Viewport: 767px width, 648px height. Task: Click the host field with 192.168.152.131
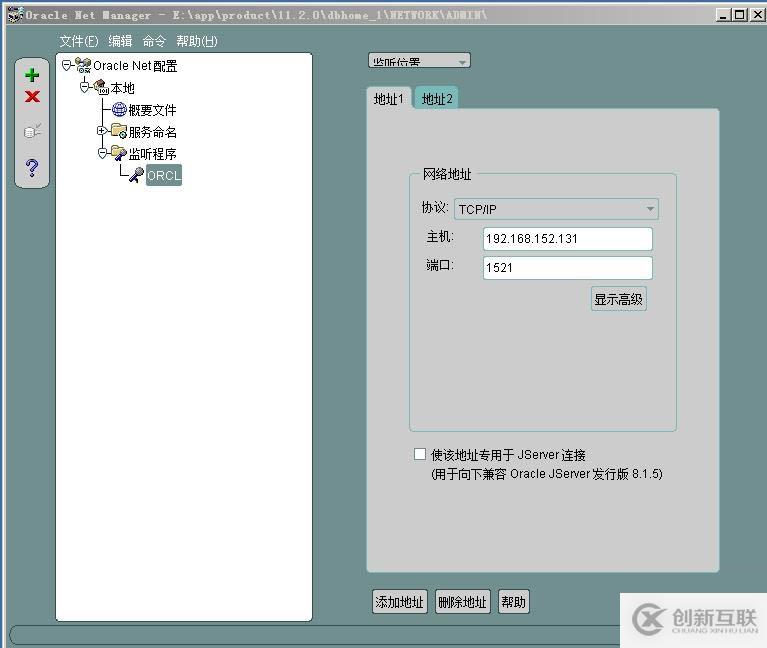pyautogui.click(x=567, y=239)
